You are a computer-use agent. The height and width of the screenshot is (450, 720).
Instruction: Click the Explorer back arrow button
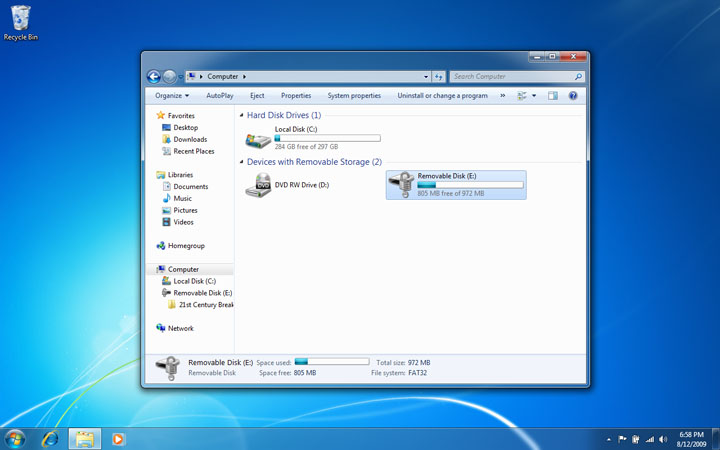[154, 76]
